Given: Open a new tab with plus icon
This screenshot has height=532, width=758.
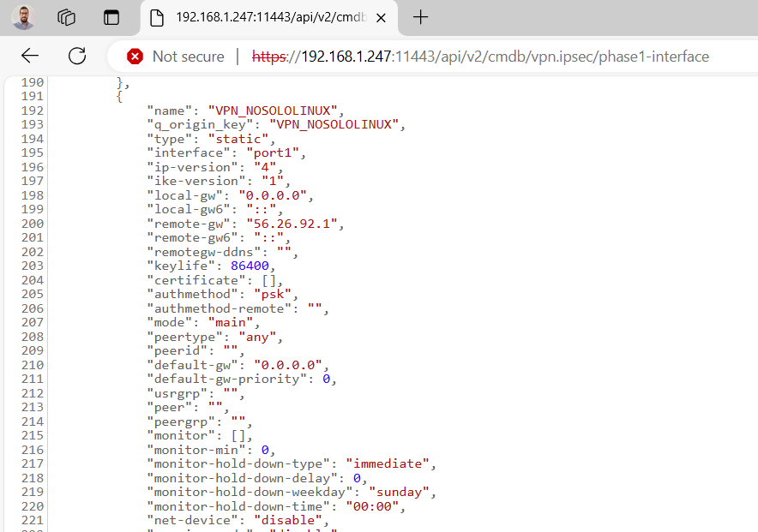Looking at the screenshot, I should [x=420, y=17].
